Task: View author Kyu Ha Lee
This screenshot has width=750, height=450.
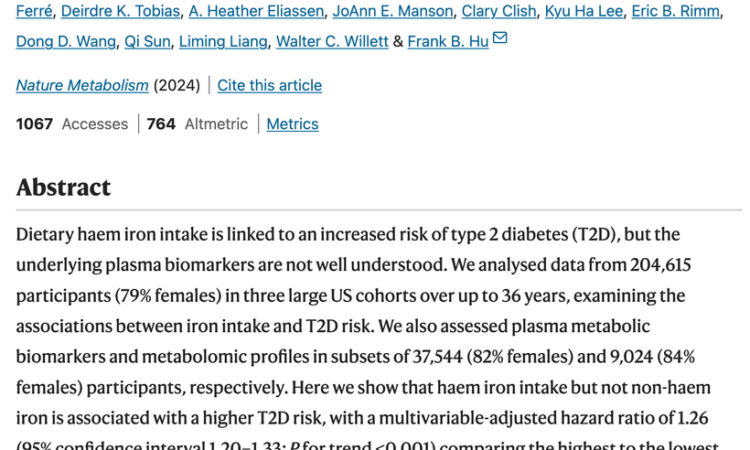Action: tap(584, 11)
